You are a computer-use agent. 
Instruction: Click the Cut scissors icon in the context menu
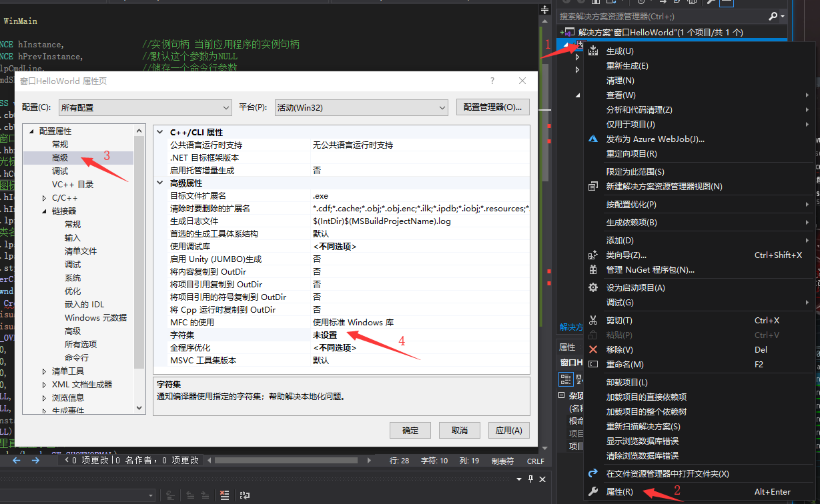[x=592, y=321]
